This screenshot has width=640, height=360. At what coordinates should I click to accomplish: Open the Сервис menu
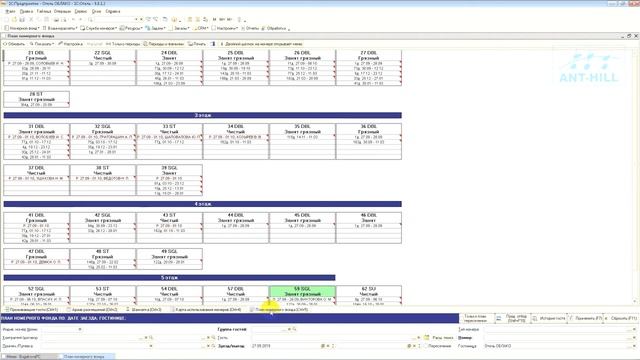click(x=80, y=11)
